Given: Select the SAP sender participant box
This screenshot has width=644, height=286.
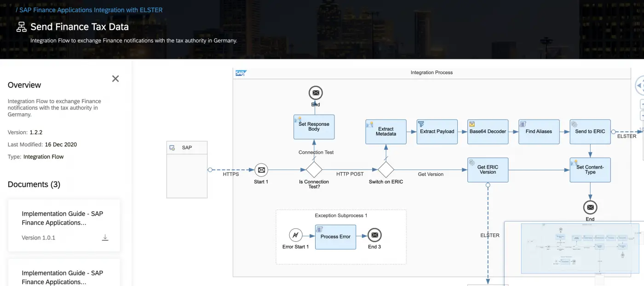Looking at the screenshot, I should coord(187,169).
